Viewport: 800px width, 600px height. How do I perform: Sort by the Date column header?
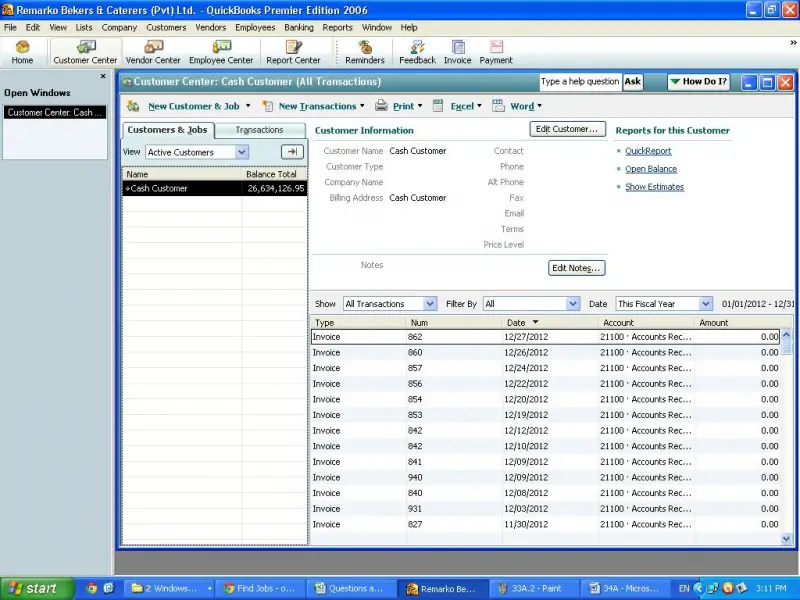point(550,322)
